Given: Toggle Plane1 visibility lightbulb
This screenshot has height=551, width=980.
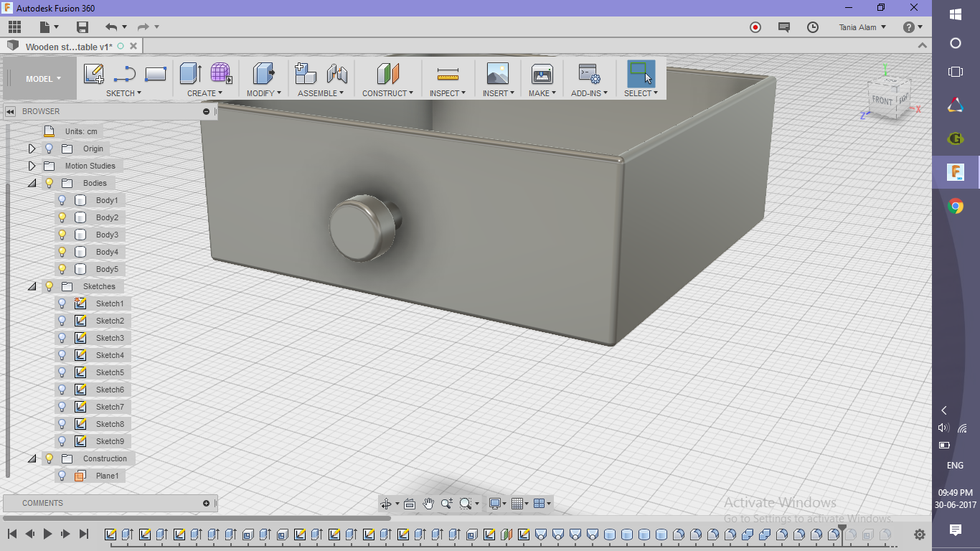Looking at the screenshot, I should point(62,476).
